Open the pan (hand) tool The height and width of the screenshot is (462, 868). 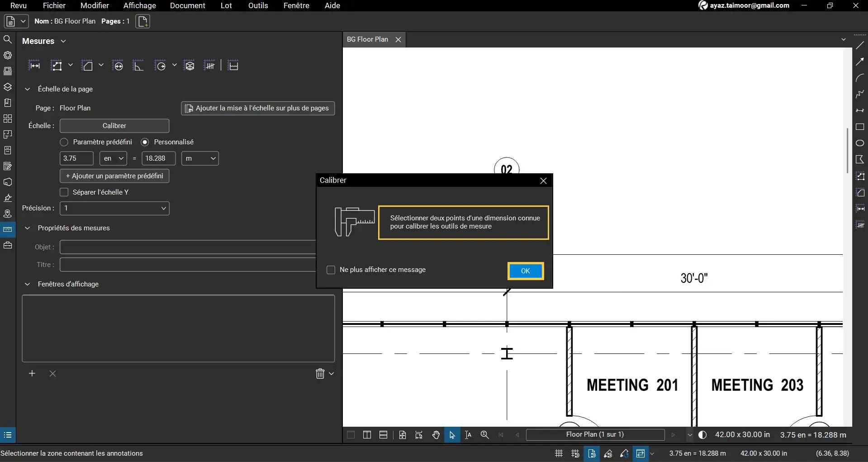coord(435,435)
